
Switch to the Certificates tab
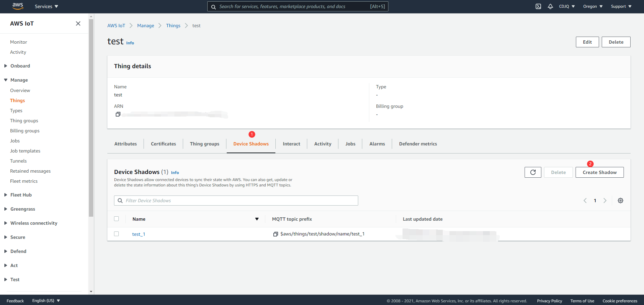pos(163,144)
